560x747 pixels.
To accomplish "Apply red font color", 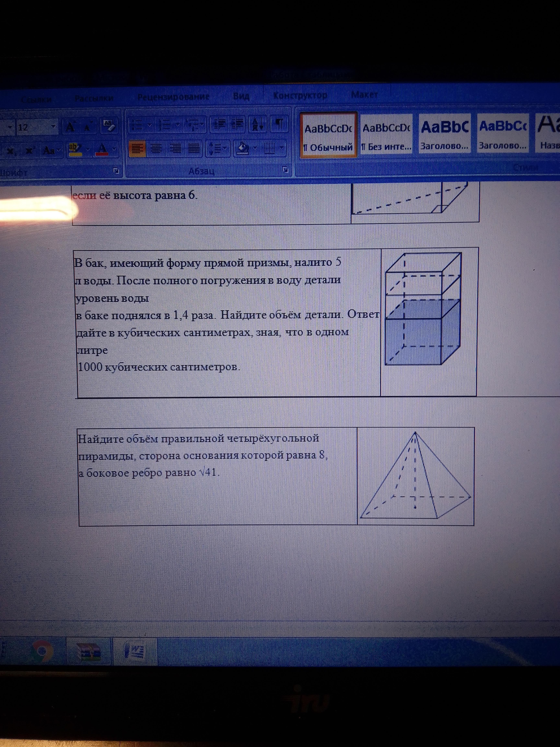I will pos(102,149).
